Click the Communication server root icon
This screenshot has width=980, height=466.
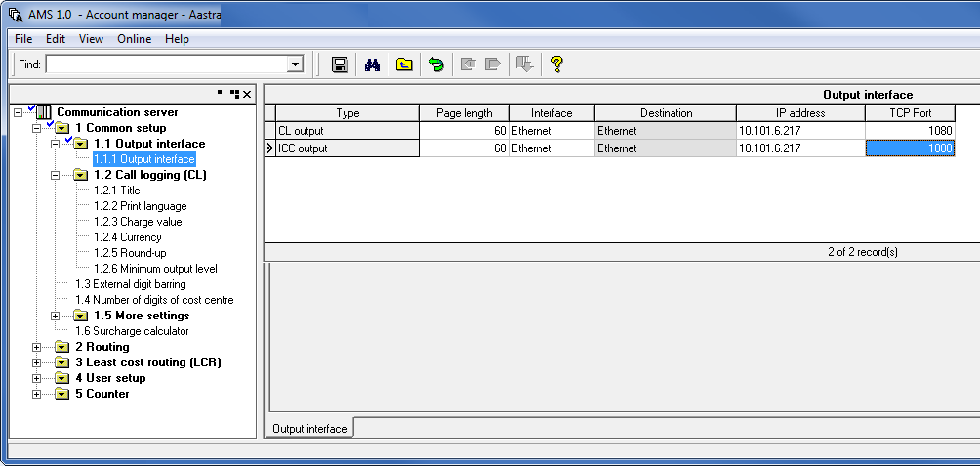pos(42,112)
